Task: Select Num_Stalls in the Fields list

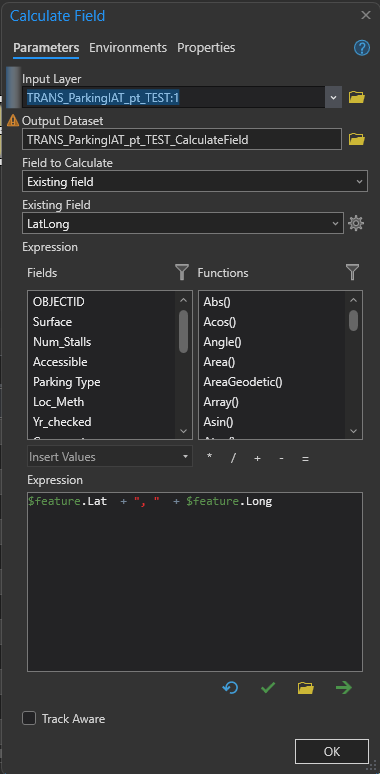Action: pyautogui.click(x=62, y=342)
